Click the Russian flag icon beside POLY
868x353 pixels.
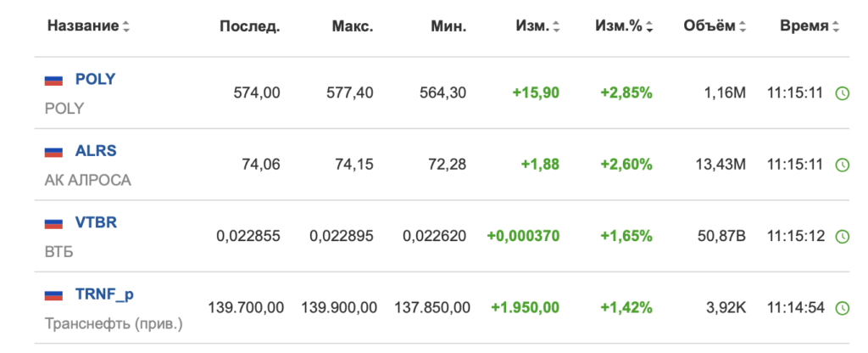coord(53,81)
